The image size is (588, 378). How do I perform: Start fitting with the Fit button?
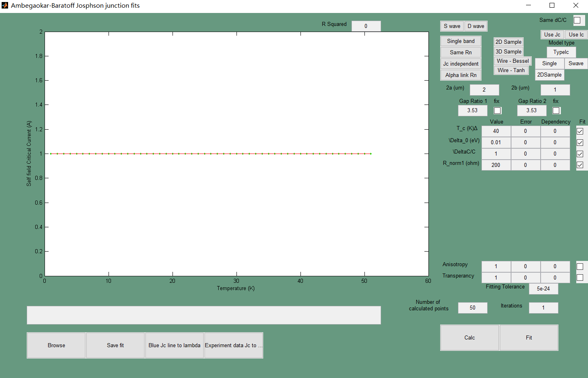[x=529, y=338]
